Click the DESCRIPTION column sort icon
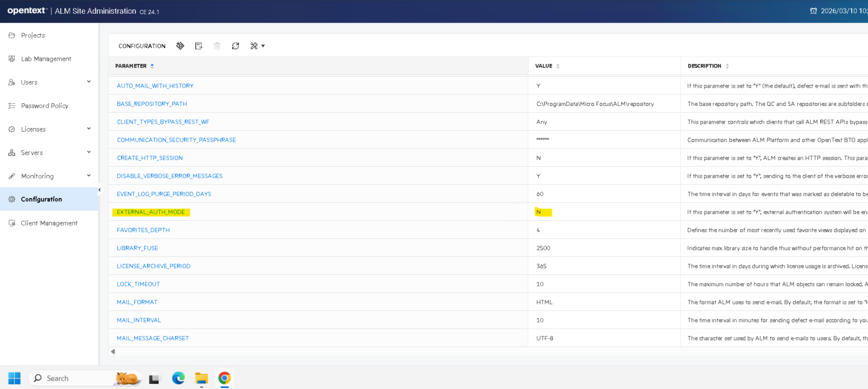The height and width of the screenshot is (389, 868). click(727, 66)
